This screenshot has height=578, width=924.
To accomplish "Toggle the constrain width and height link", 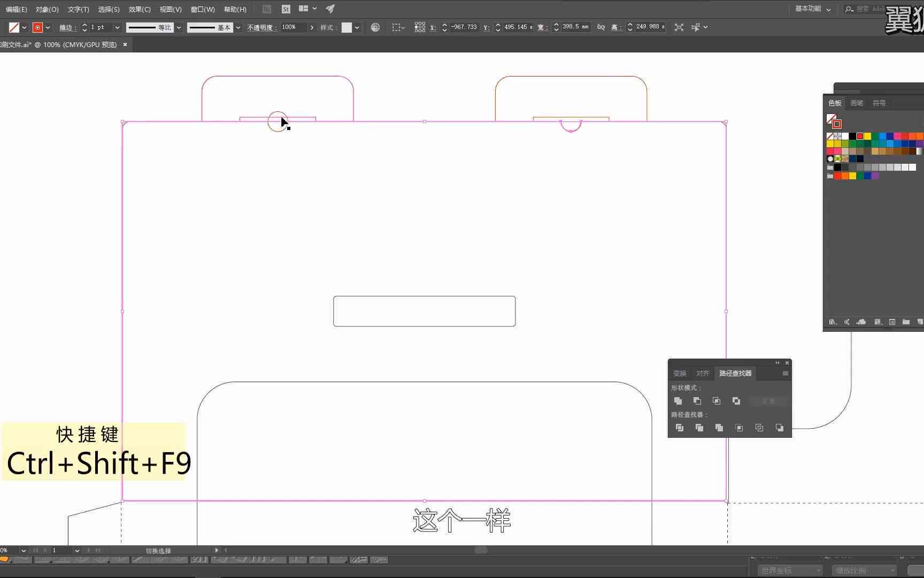I will (601, 27).
